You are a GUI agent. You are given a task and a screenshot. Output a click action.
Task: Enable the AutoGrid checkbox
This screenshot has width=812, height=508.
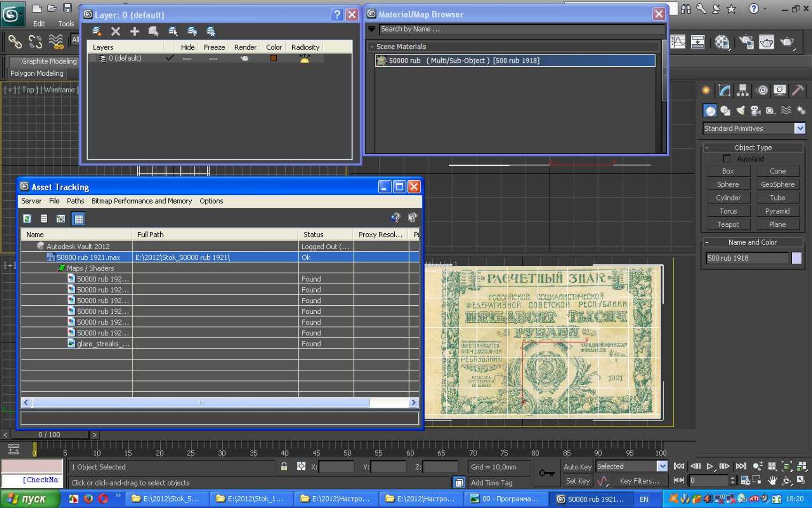point(726,159)
